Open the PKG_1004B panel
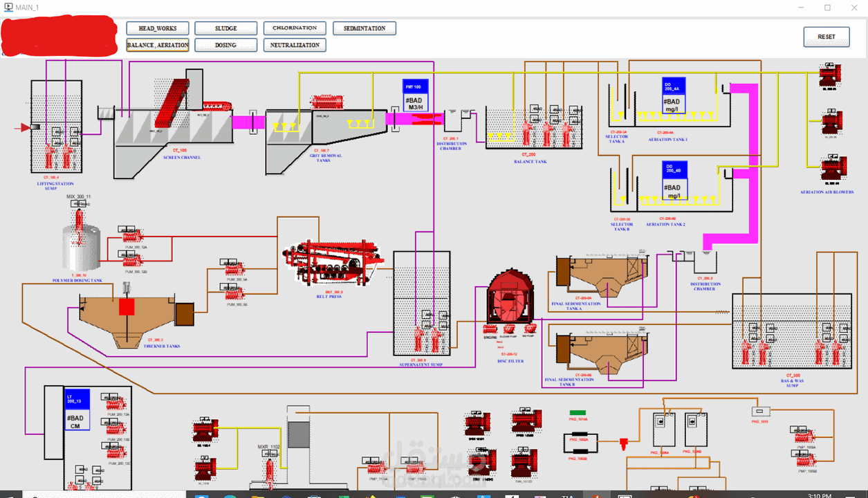868x498 pixels. pyautogui.click(x=695, y=429)
